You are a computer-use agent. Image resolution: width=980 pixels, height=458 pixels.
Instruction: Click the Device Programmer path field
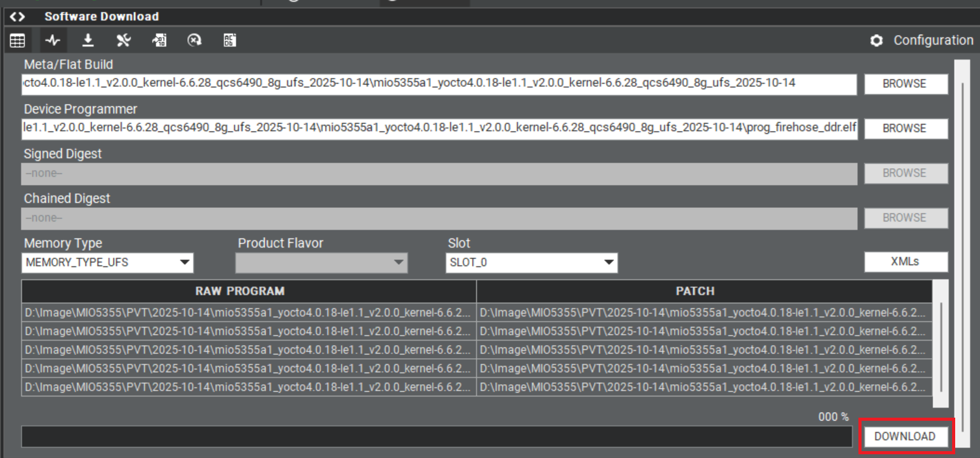pos(439,128)
